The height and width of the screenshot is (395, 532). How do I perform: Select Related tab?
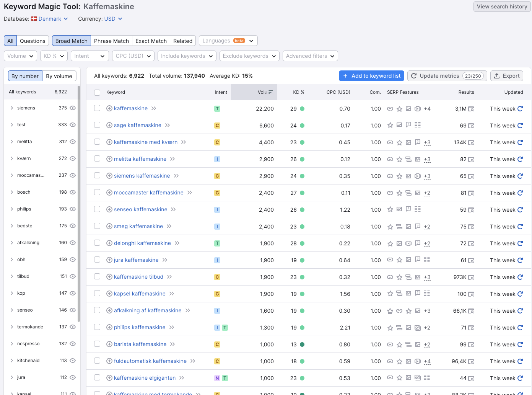click(183, 41)
